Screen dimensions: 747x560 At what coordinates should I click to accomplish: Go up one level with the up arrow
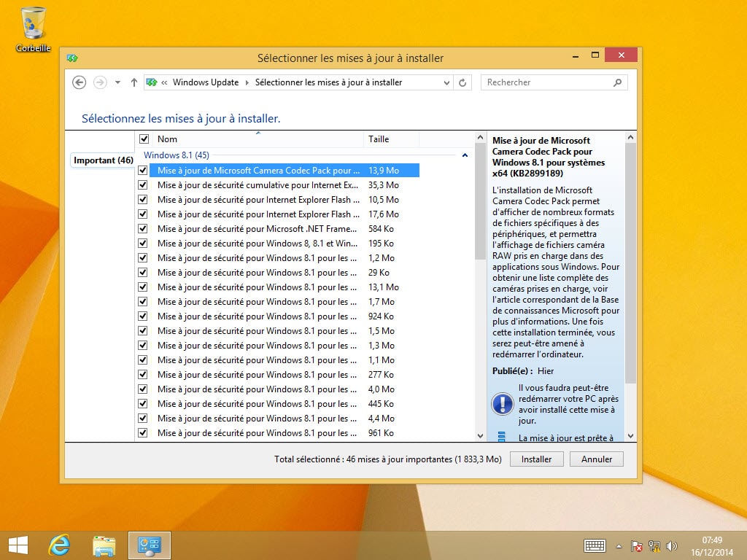pyautogui.click(x=134, y=82)
